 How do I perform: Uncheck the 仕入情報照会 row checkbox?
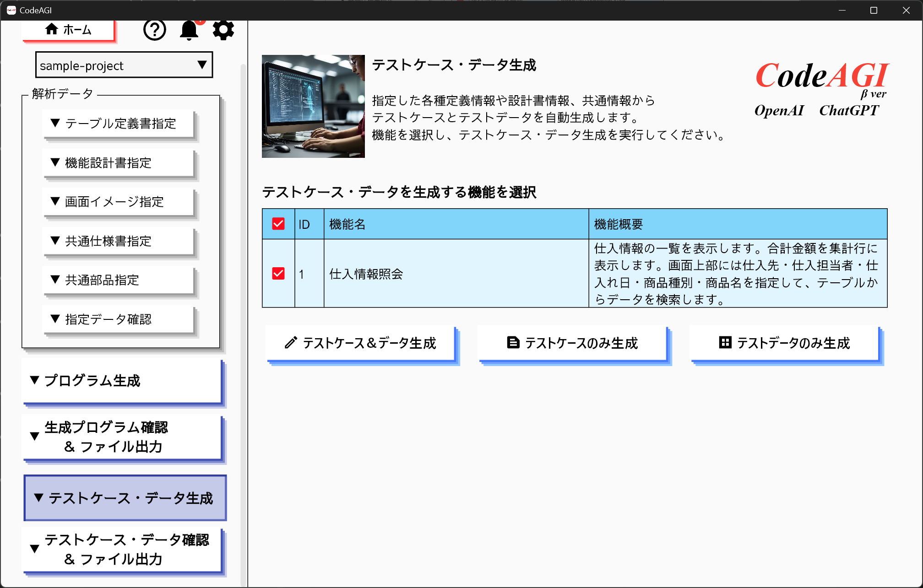coord(278,274)
